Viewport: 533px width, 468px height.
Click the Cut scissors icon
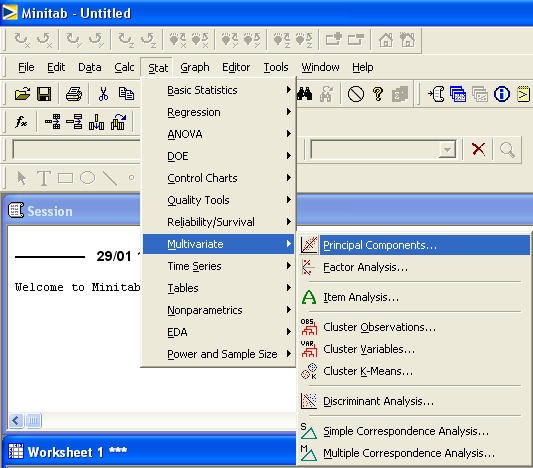[103, 94]
